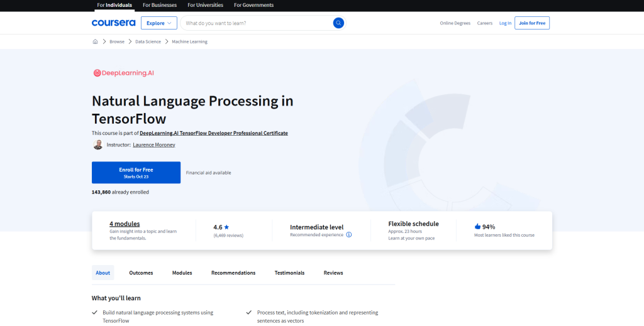Viewport: 644px width, 326px height.
Task: Click Laurence Moroney's instructor avatar
Action: pos(98,144)
